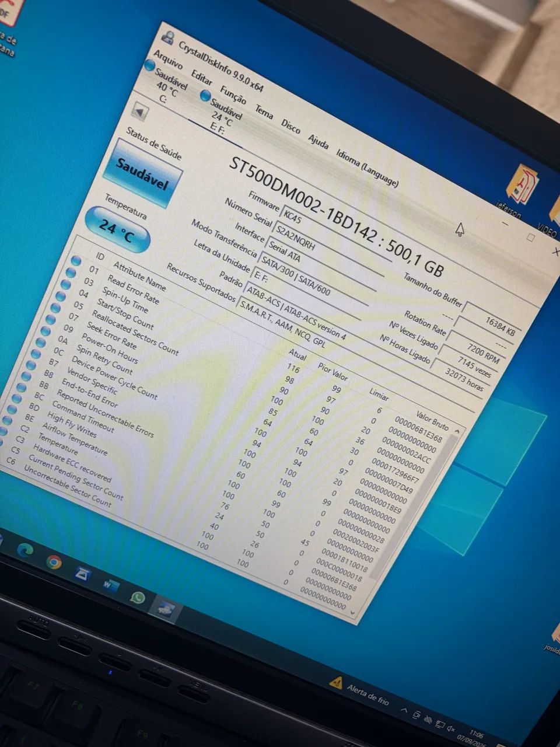This screenshot has width=560, height=747.
Task: Click the Nº Horas Ligado label
Action: click(404, 350)
